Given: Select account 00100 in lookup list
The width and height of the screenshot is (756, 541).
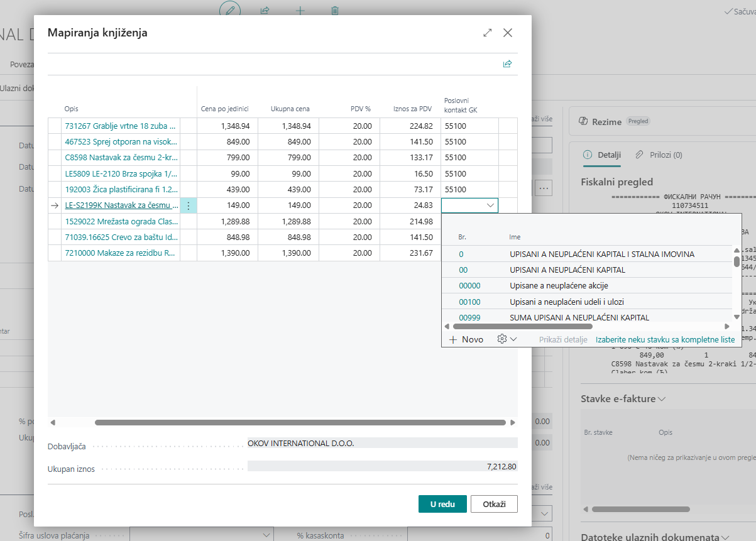Looking at the screenshot, I should 469,302.
